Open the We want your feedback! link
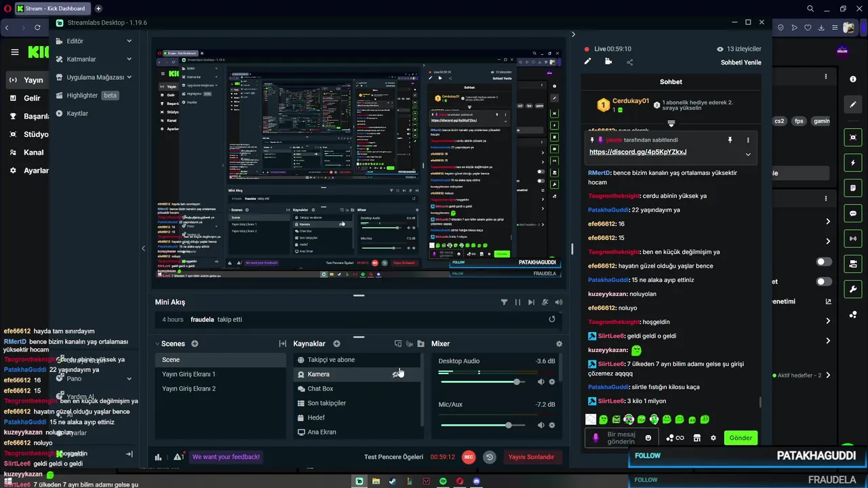 [226, 457]
